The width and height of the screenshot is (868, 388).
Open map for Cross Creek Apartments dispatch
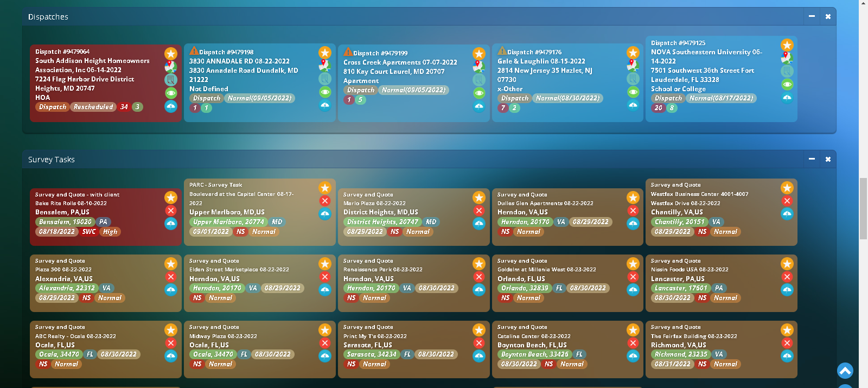tap(479, 66)
